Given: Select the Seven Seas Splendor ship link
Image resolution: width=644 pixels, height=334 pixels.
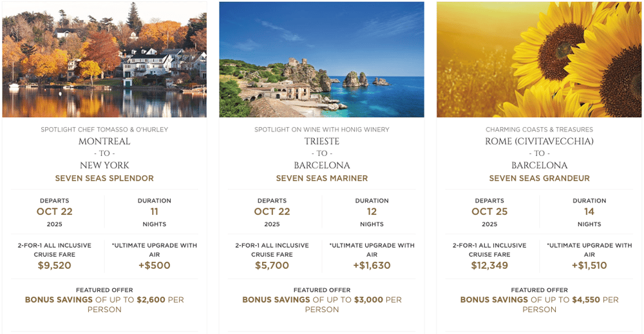Looking at the screenshot, I should click(104, 179).
